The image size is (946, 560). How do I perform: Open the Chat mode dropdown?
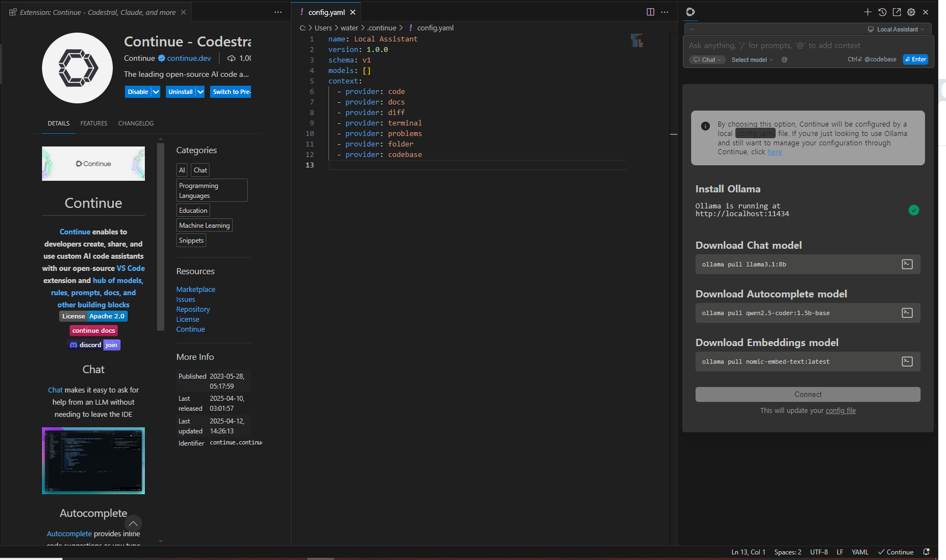click(x=707, y=60)
